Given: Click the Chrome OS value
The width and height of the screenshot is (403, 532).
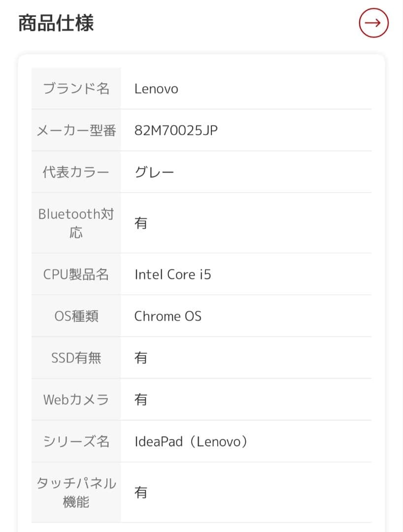Looking at the screenshot, I should [168, 316].
